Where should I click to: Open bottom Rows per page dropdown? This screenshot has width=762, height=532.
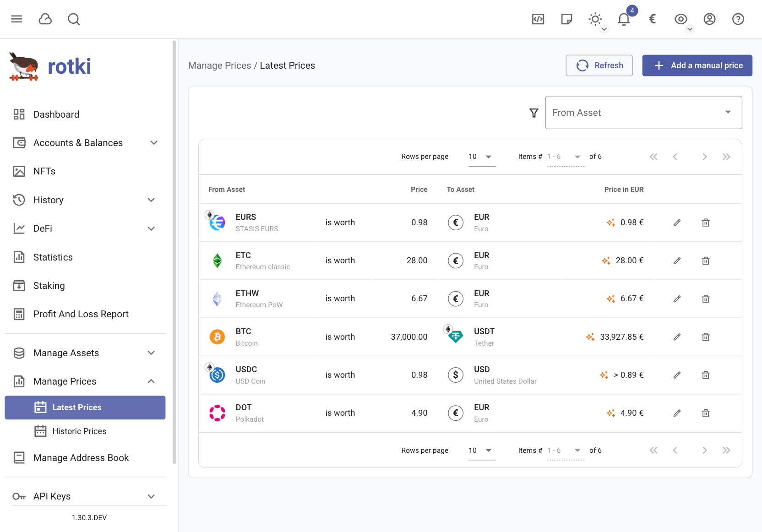point(482,451)
